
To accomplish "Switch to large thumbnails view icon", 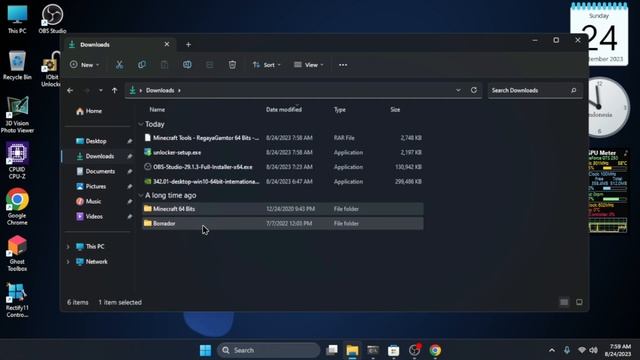I will [x=579, y=302].
